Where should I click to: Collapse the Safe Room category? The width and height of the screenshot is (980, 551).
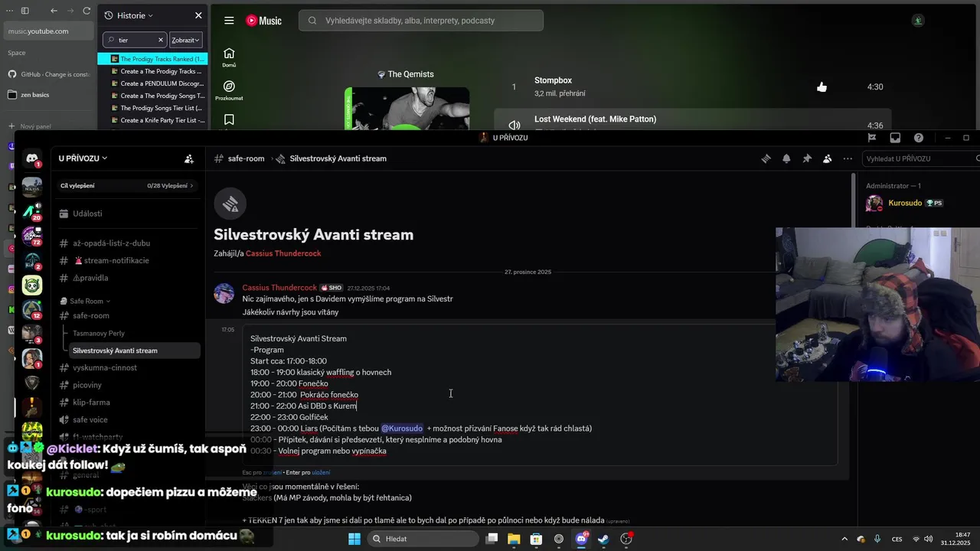click(90, 301)
